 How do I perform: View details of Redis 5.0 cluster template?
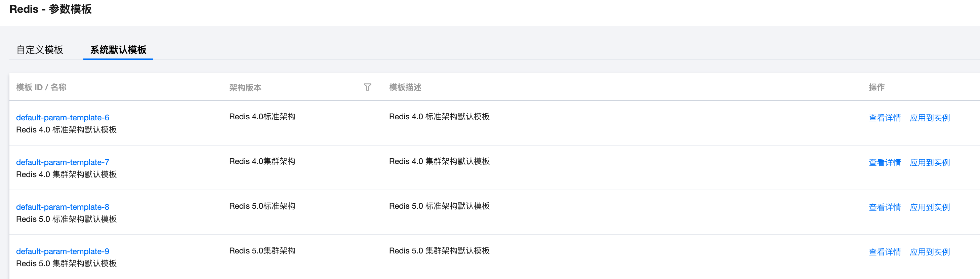coord(885,251)
